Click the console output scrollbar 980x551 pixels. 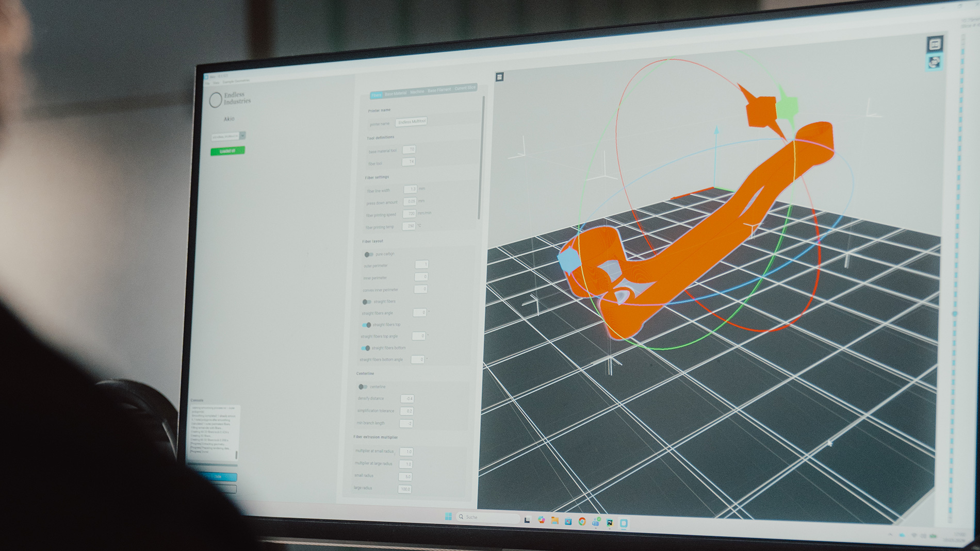point(236,455)
